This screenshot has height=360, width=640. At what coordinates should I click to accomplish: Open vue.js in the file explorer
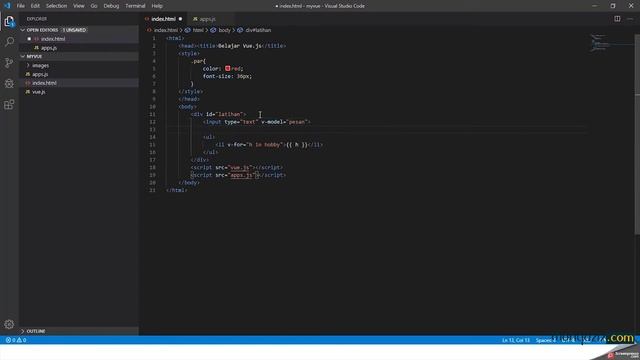pyautogui.click(x=39, y=92)
